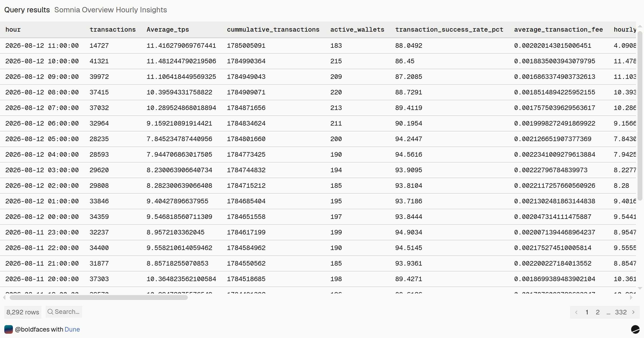Click the vertical scrollbar thumb

640,116
